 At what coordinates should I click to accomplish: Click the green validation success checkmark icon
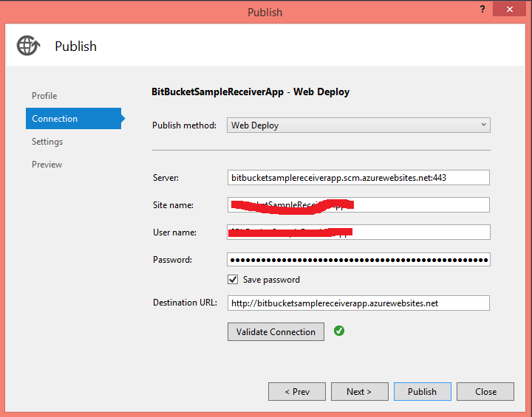339,331
